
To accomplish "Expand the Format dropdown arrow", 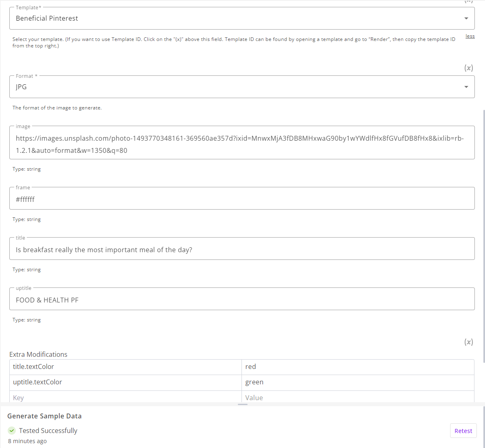I will (466, 87).
